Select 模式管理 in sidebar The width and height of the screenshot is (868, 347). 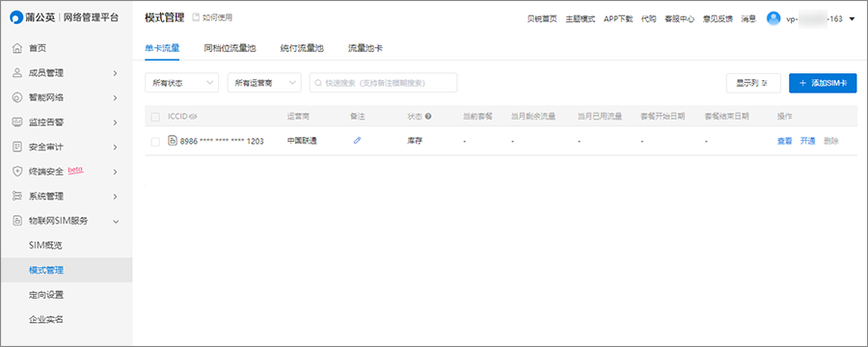[x=67, y=270]
